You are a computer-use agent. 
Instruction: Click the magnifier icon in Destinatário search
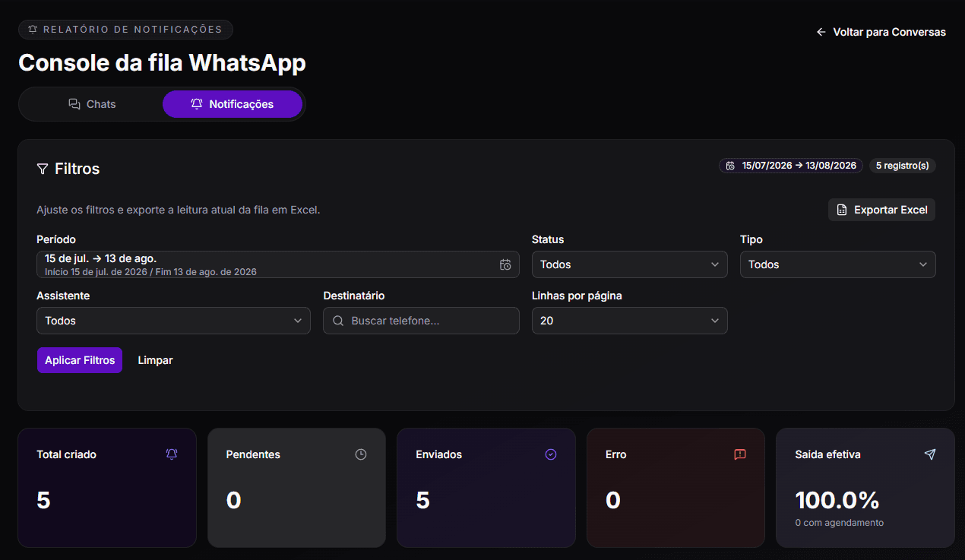click(338, 321)
